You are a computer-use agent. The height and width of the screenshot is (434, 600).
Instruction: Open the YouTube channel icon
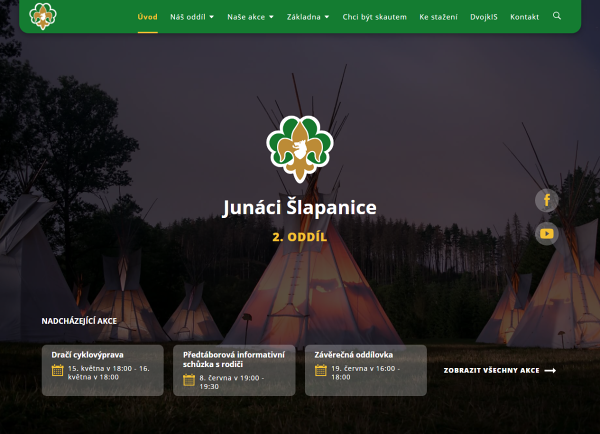(x=547, y=233)
